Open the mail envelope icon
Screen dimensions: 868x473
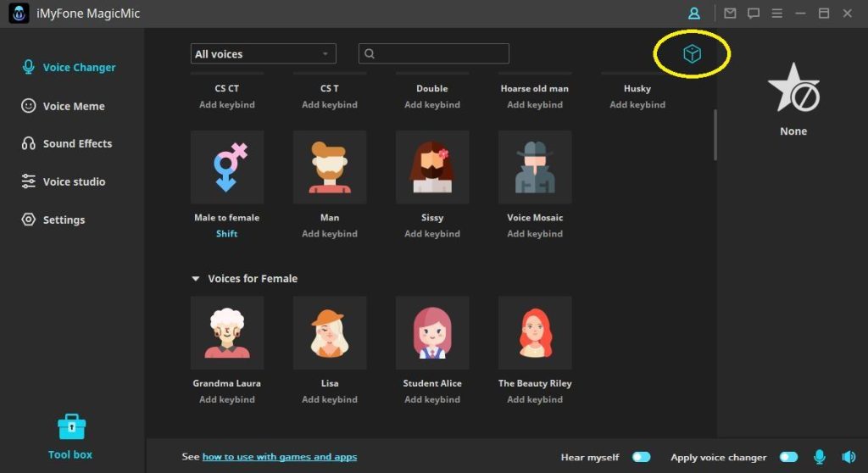730,14
